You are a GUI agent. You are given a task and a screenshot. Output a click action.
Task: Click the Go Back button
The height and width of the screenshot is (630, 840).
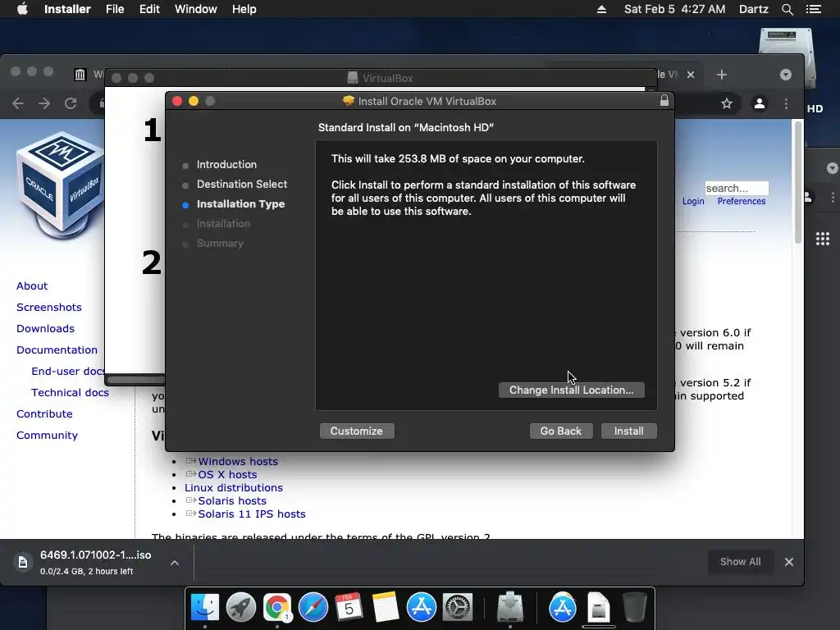click(x=561, y=431)
